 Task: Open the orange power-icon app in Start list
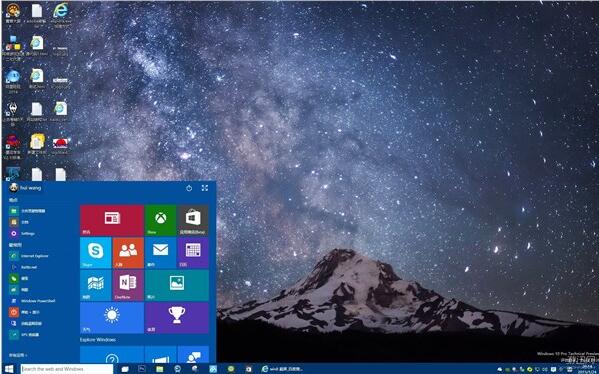coord(25,312)
